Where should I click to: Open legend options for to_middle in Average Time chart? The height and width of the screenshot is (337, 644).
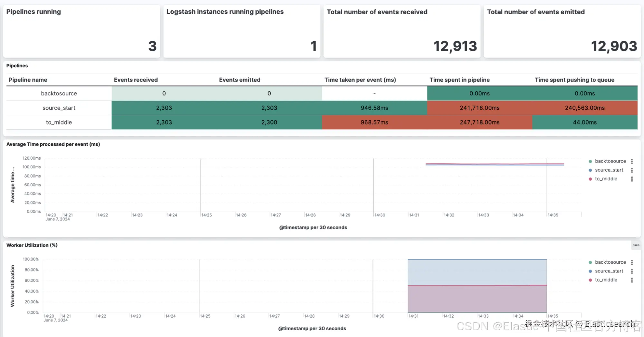coord(632,179)
